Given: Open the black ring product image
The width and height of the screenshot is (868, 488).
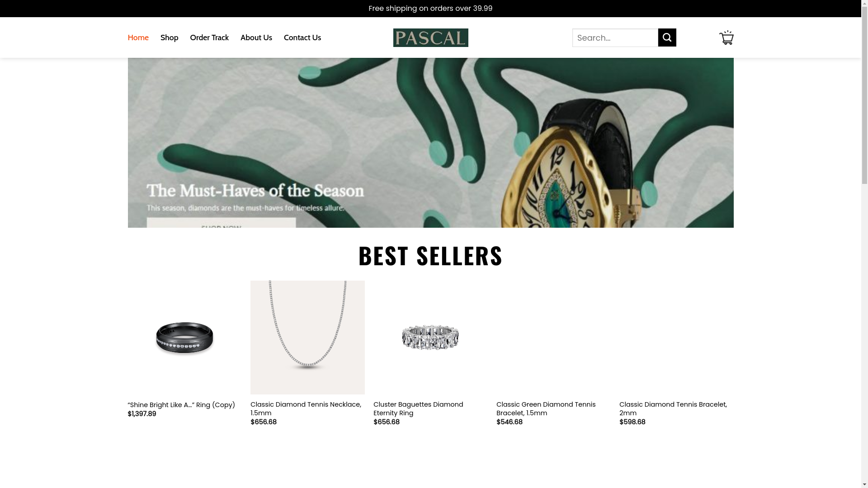Looking at the screenshot, I should pos(184,337).
